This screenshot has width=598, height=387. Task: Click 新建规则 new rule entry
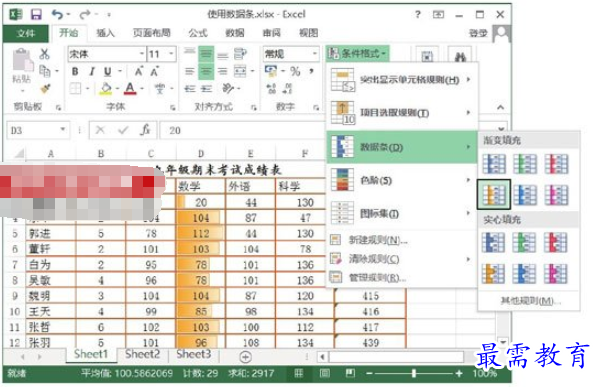tap(402, 240)
